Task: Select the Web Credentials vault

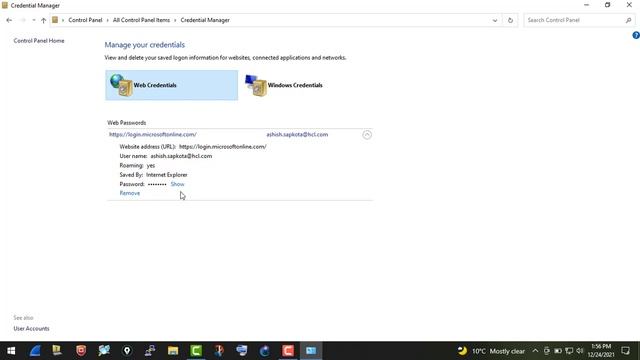Action: [x=171, y=85]
